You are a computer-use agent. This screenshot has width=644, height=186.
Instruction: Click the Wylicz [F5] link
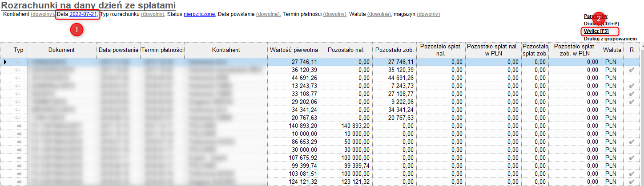[596, 31]
